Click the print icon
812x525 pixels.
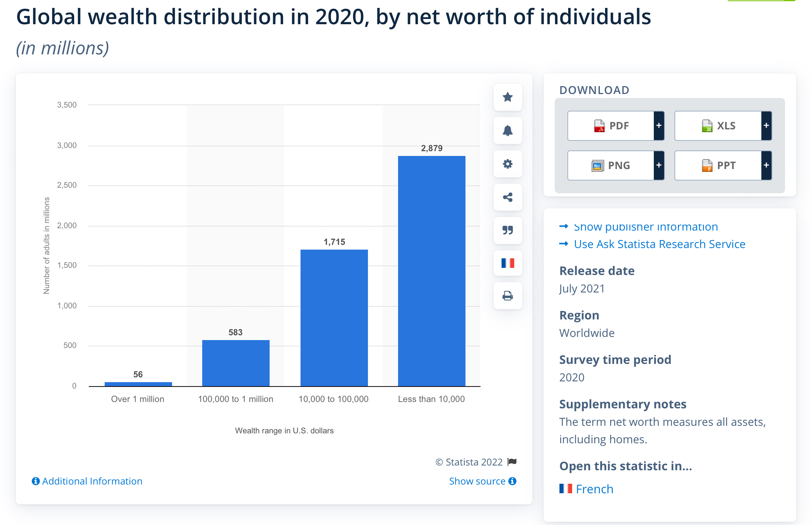[x=507, y=296]
